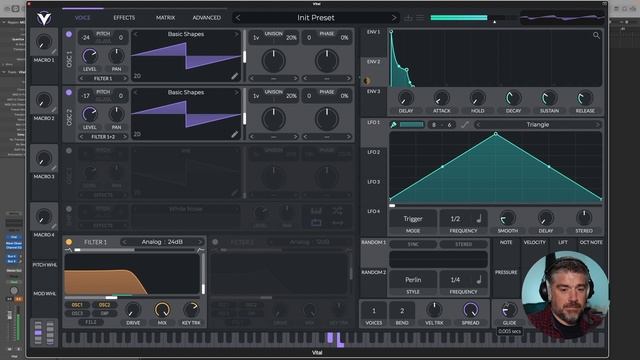
Task: Open OSC 1 Basic Shapes wavetable selector
Action: click(186, 34)
